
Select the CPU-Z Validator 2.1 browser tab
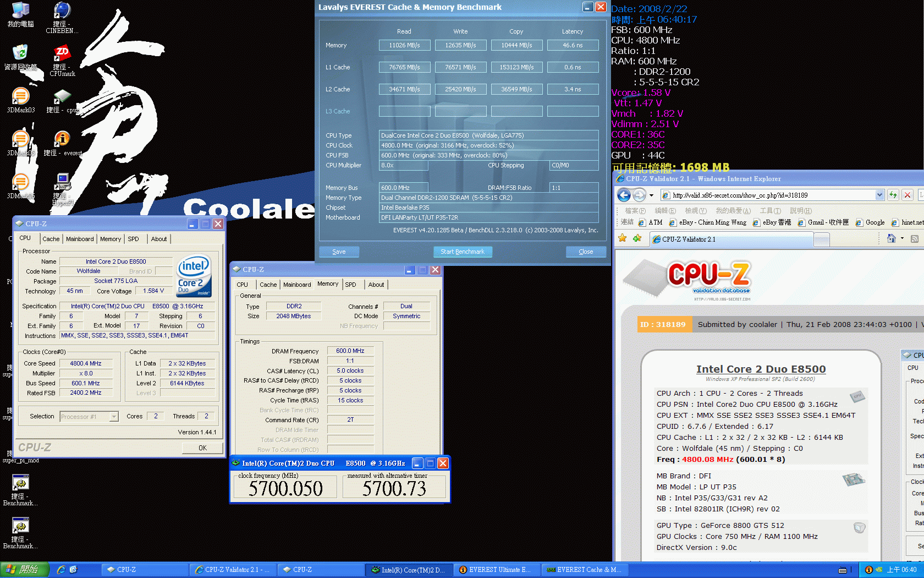click(x=732, y=239)
